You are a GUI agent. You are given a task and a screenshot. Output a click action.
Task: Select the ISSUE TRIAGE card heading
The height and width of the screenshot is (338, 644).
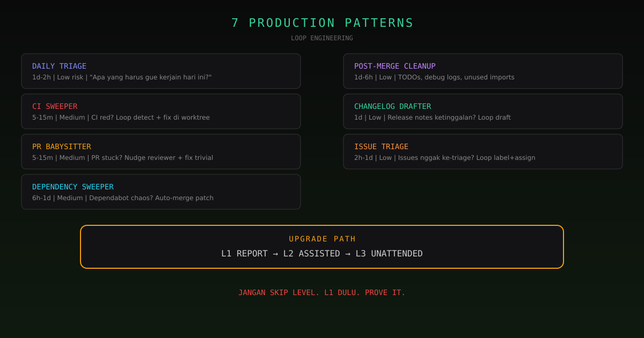[x=382, y=146]
